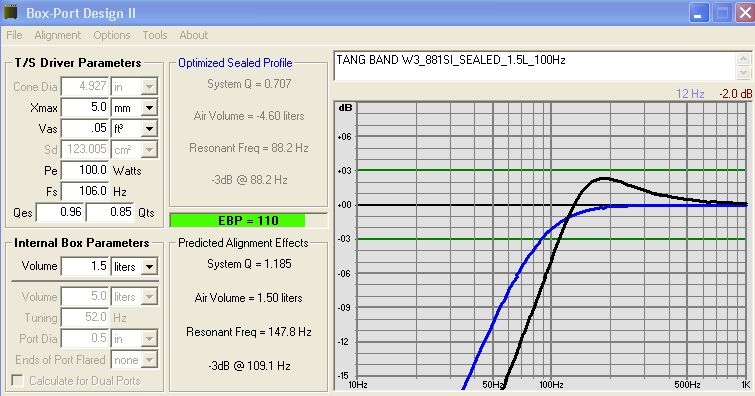Open the About menu
This screenshot has height=396, width=755.
pyautogui.click(x=194, y=35)
